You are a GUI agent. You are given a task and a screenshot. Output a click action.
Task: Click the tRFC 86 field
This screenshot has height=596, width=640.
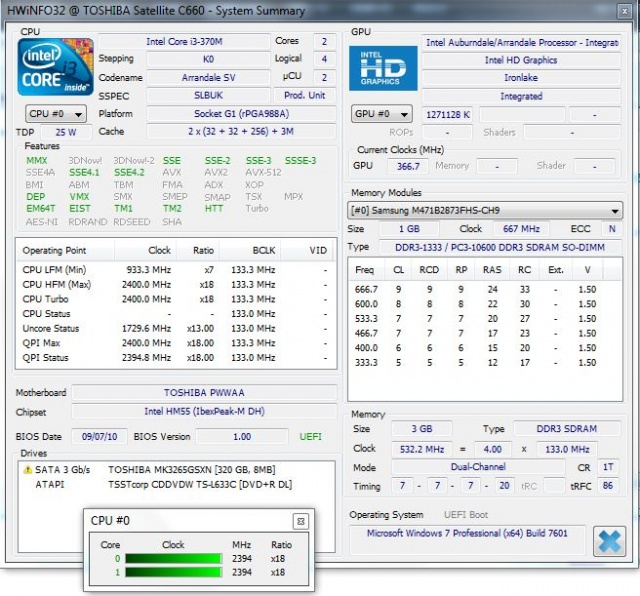coord(608,485)
